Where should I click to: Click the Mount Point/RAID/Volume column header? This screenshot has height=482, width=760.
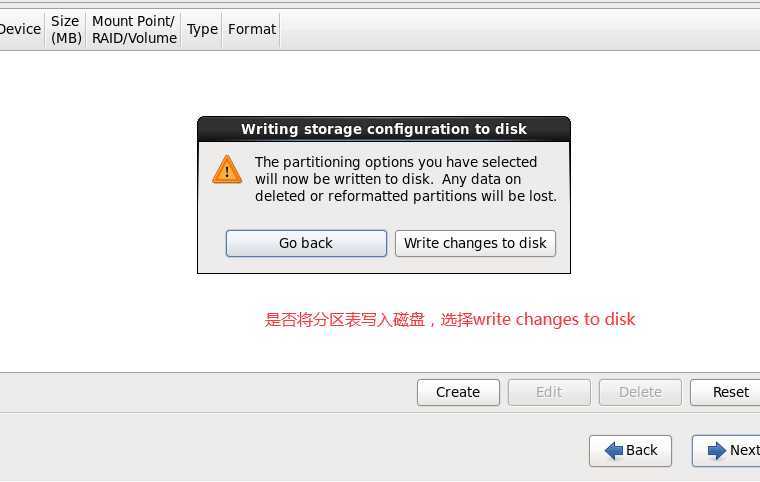click(x=134, y=30)
